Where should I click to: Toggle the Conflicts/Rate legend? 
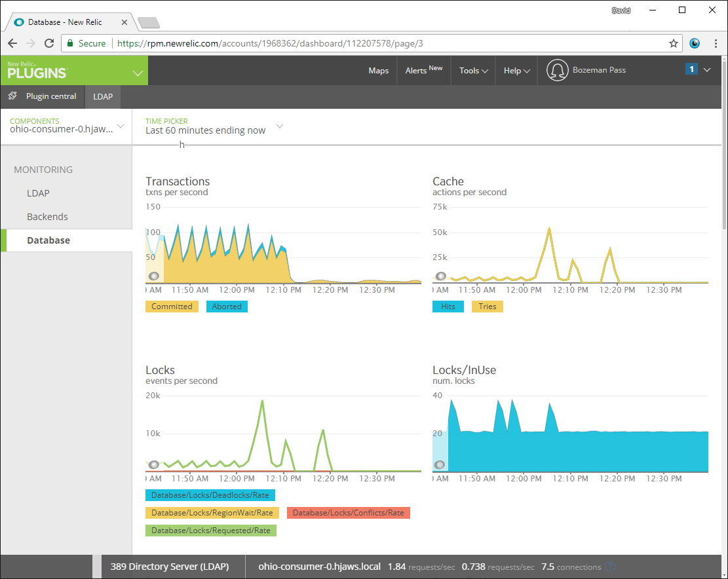point(348,513)
